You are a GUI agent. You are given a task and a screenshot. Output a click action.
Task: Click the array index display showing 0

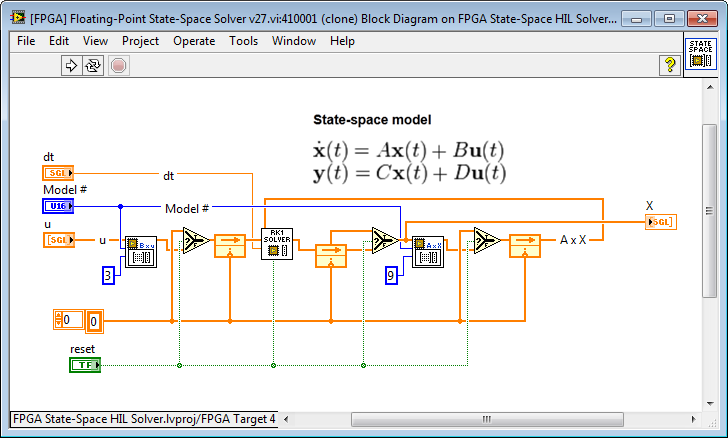pyautogui.click(x=69, y=320)
